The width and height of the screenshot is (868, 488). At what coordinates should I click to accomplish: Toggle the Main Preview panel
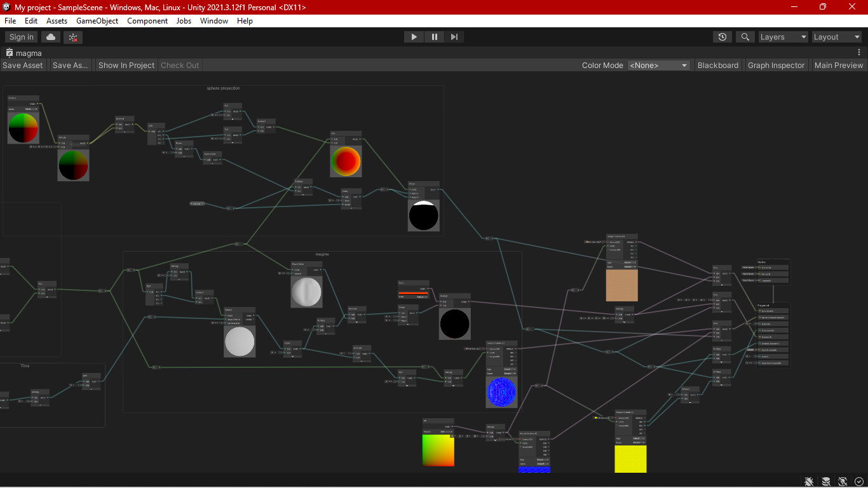pyautogui.click(x=838, y=65)
